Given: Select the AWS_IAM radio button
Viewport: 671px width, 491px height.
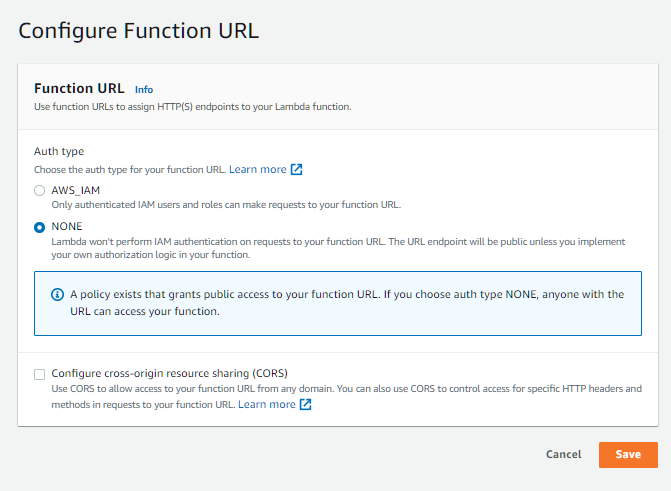Looking at the screenshot, I should (40, 190).
